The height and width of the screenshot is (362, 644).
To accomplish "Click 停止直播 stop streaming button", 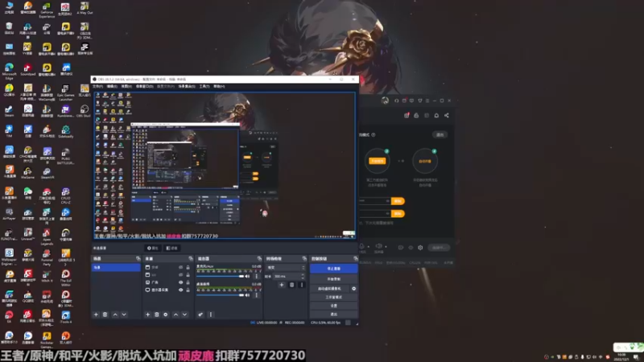I will [x=333, y=269].
